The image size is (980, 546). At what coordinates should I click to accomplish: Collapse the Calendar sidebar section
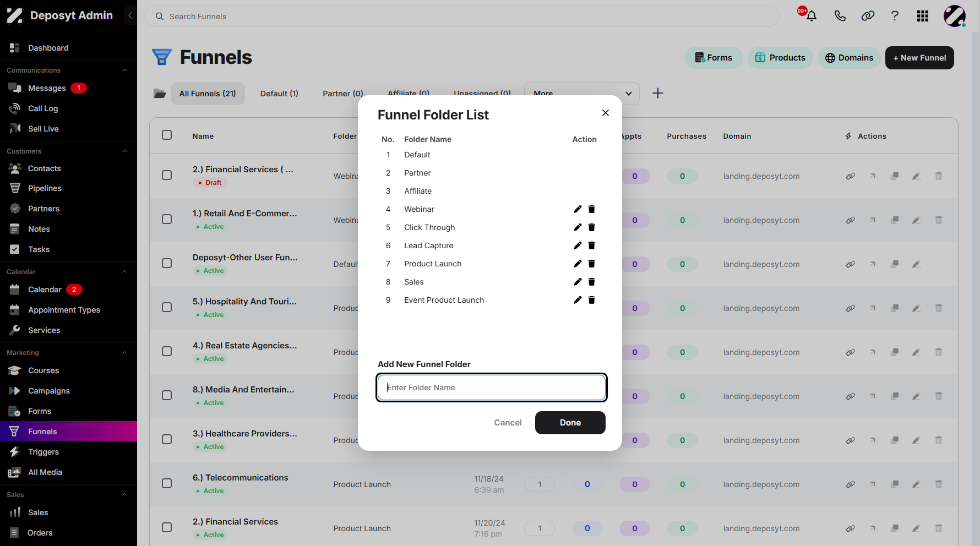click(124, 272)
